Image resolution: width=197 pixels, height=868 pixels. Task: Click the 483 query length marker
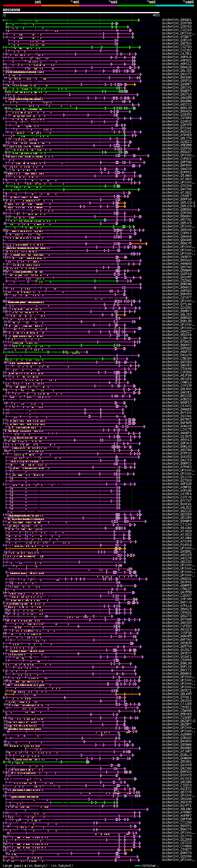[x=155, y=15]
